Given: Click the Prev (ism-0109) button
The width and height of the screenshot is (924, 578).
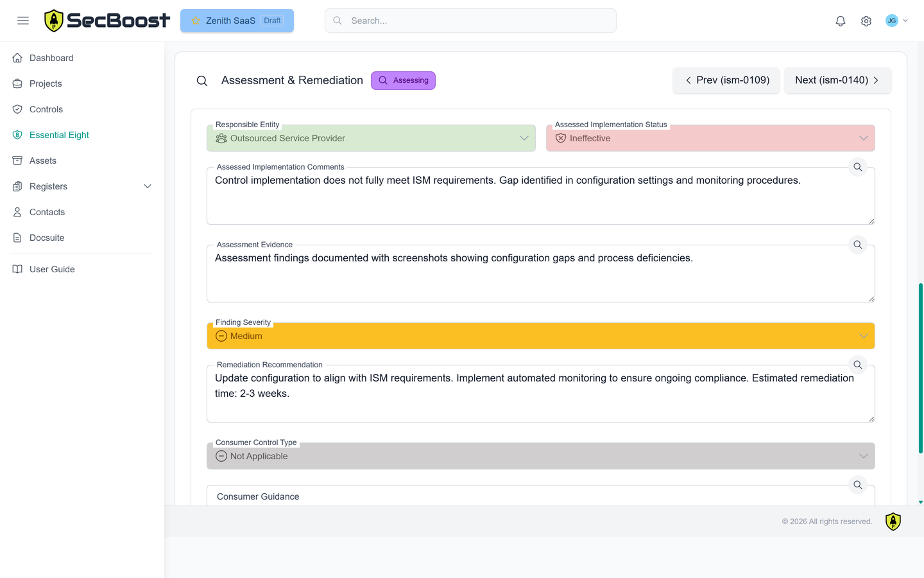Looking at the screenshot, I should [x=726, y=80].
